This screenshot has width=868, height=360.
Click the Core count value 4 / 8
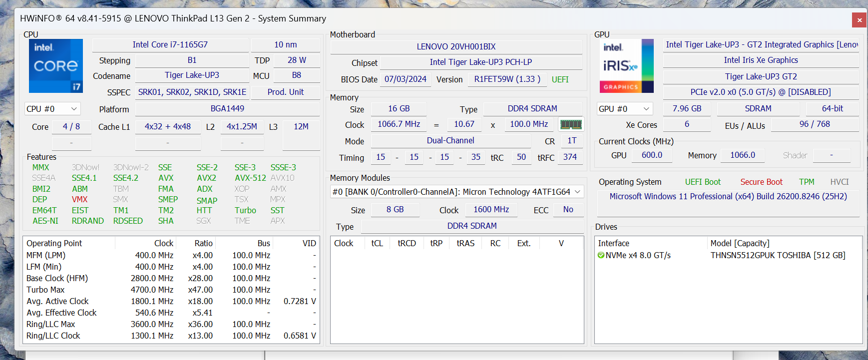tap(71, 126)
